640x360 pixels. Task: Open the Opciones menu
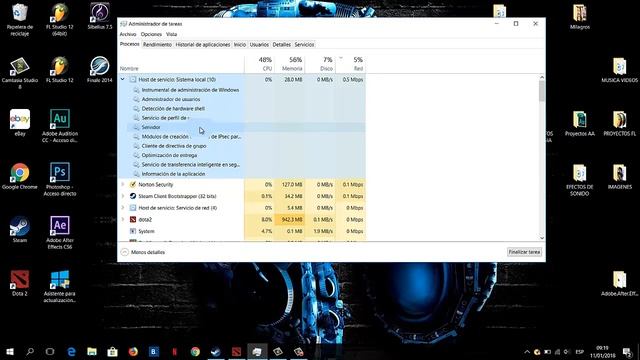pos(151,34)
